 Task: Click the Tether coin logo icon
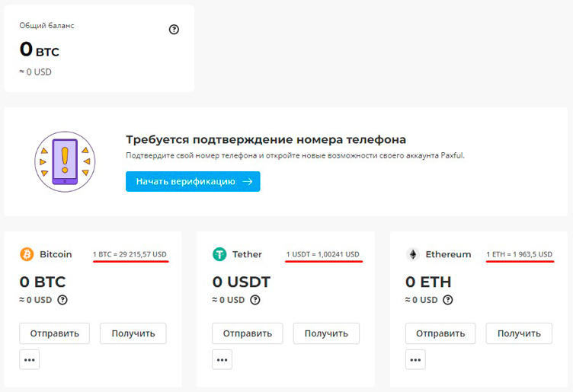(x=220, y=254)
